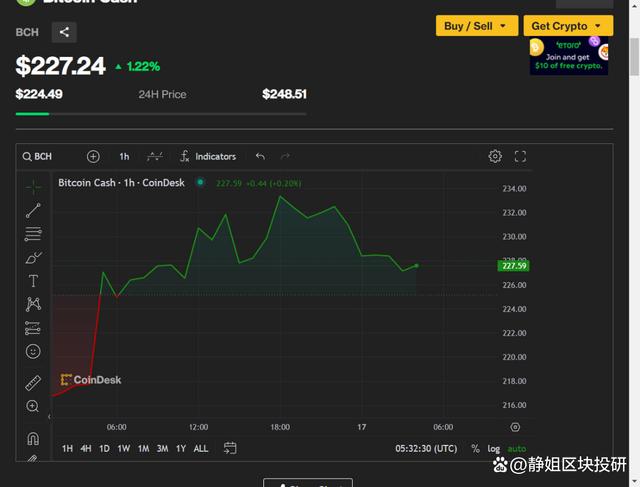
Task: Select the Fibonacci retracement tool
Action: click(x=33, y=234)
